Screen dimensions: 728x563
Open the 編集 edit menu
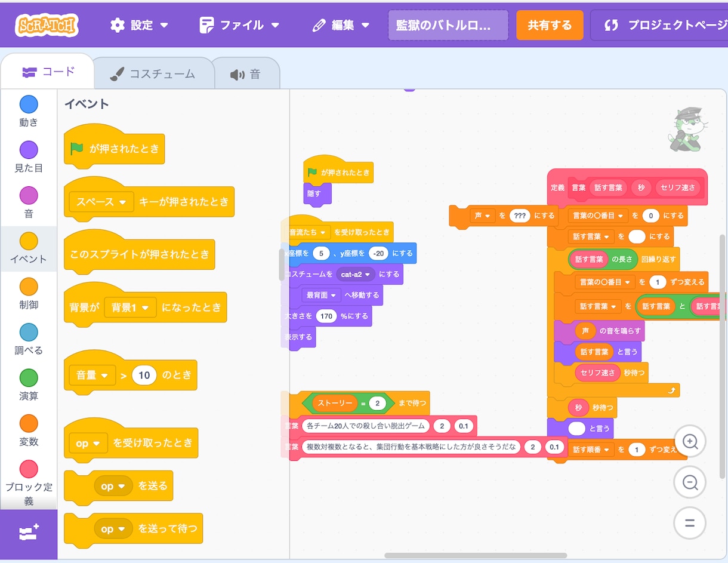341,25
